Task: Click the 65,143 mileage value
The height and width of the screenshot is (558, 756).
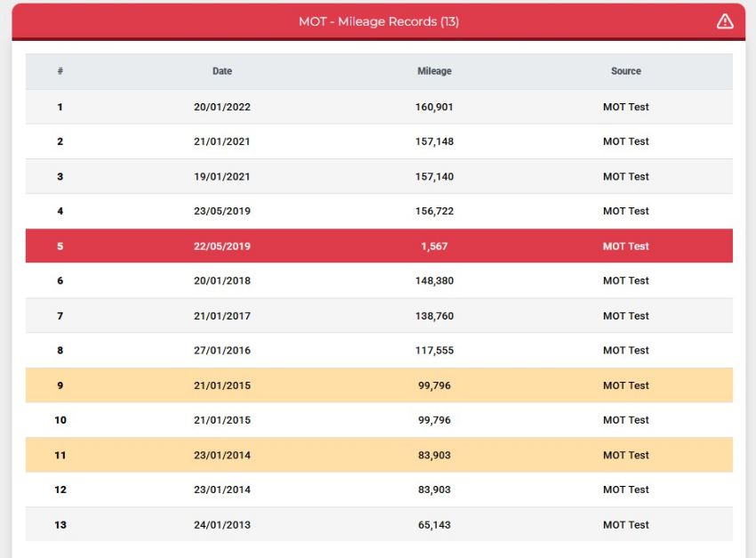Action: tap(434, 524)
